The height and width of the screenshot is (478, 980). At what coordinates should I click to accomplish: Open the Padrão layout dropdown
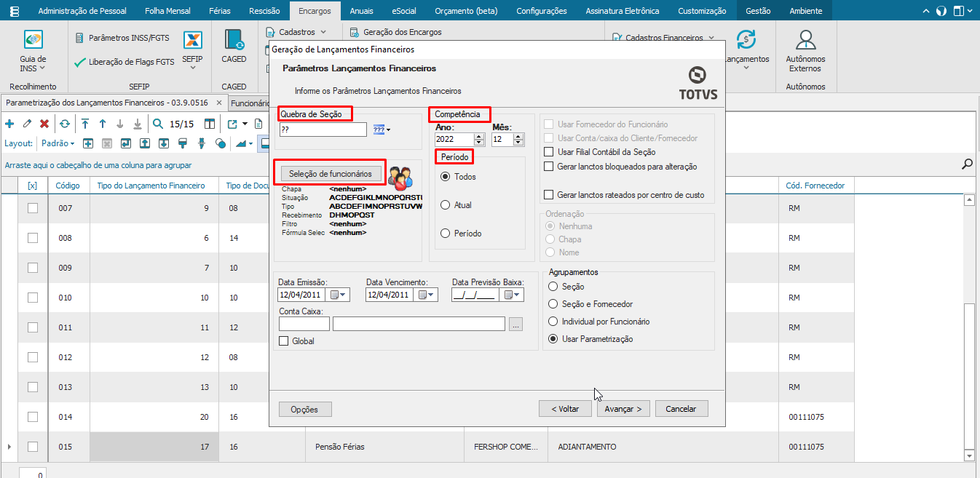point(58,143)
